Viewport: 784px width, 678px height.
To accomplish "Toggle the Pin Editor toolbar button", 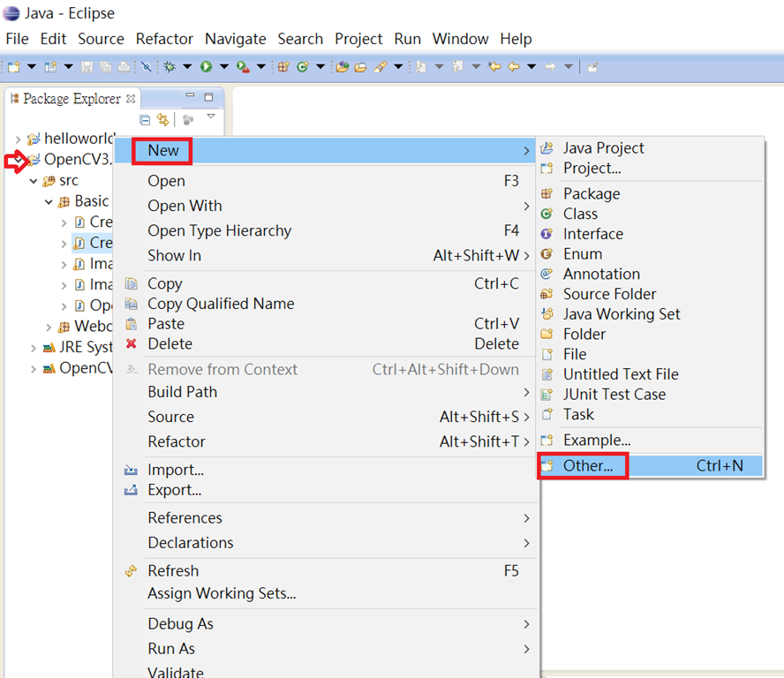I will [x=592, y=67].
